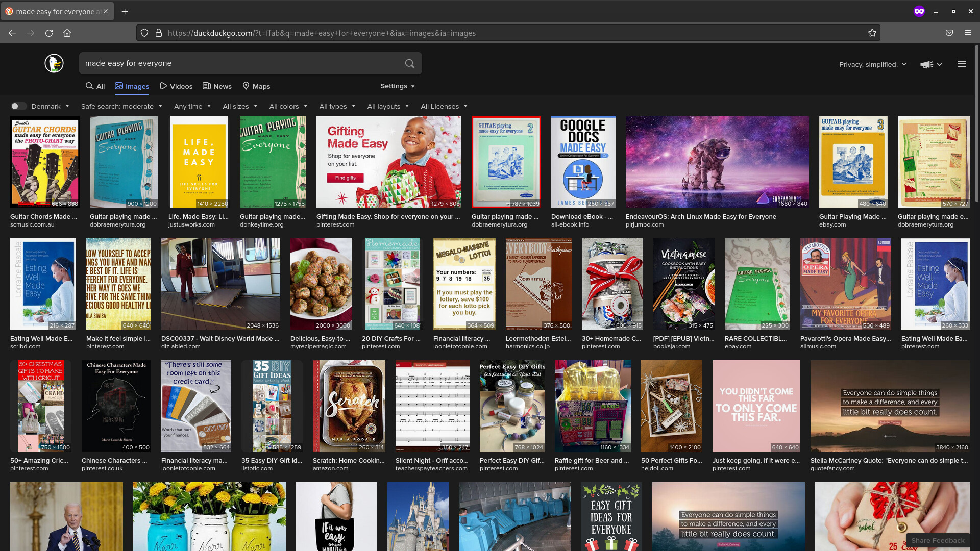Open the All sizes filter dropdown
Viewport: 980px width, 551px height.
pos(240,106)
